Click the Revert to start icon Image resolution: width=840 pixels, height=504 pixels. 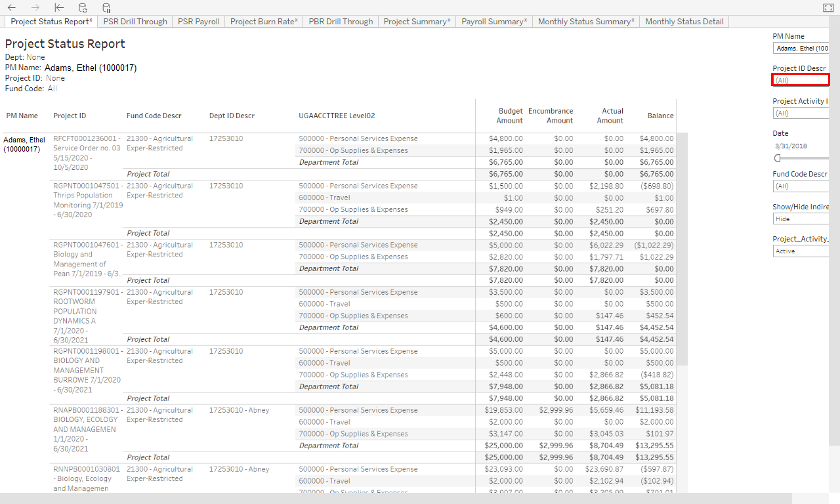(x=59, y=8)
